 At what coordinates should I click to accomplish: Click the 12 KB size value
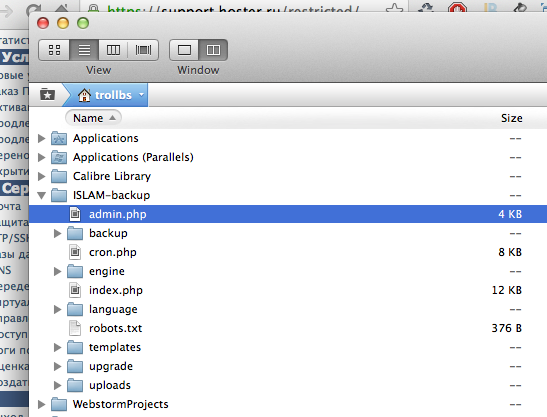[507, 290]
